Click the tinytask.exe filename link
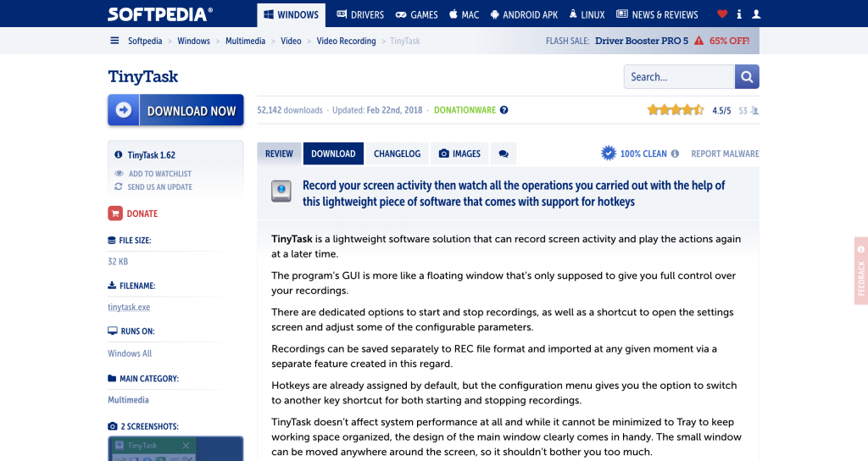 [x=129, y=307]
